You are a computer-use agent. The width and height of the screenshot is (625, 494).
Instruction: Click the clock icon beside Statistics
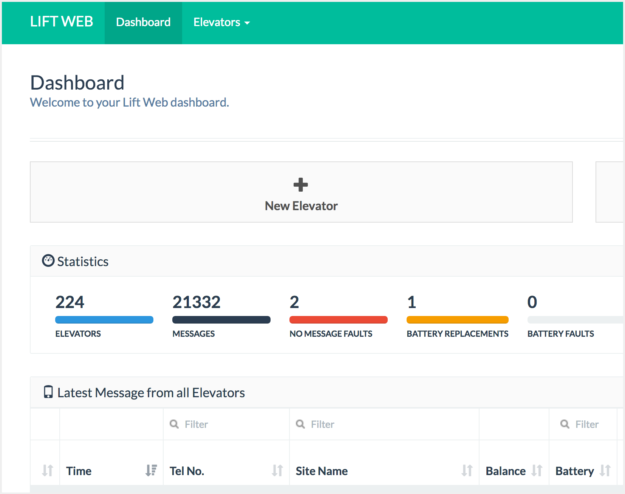pyautogui.click(x=47, y=261)
